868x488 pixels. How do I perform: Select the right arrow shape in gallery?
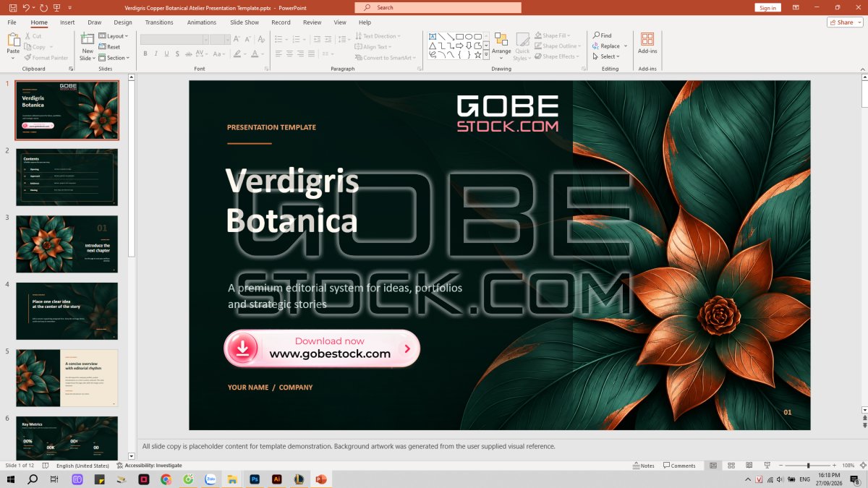(459, 45)
